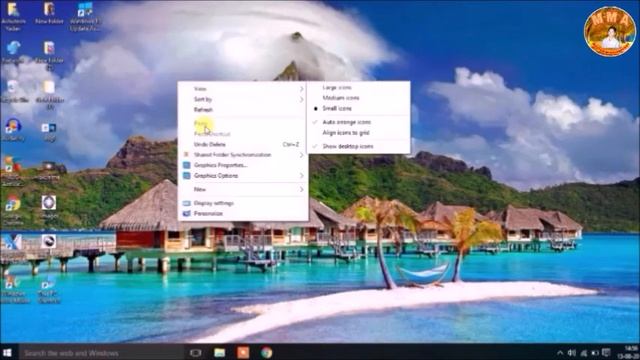Click the Search the web and Windows box

tap(101, 353)
